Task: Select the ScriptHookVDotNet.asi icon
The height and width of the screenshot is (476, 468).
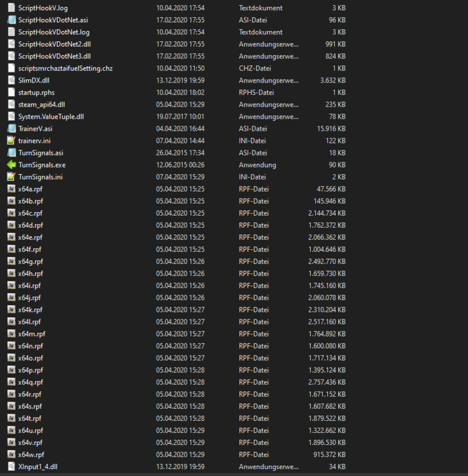Action: coord(11,20)
